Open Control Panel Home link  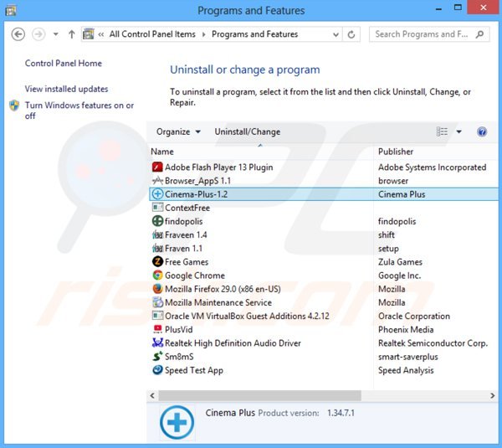(64, 64)
